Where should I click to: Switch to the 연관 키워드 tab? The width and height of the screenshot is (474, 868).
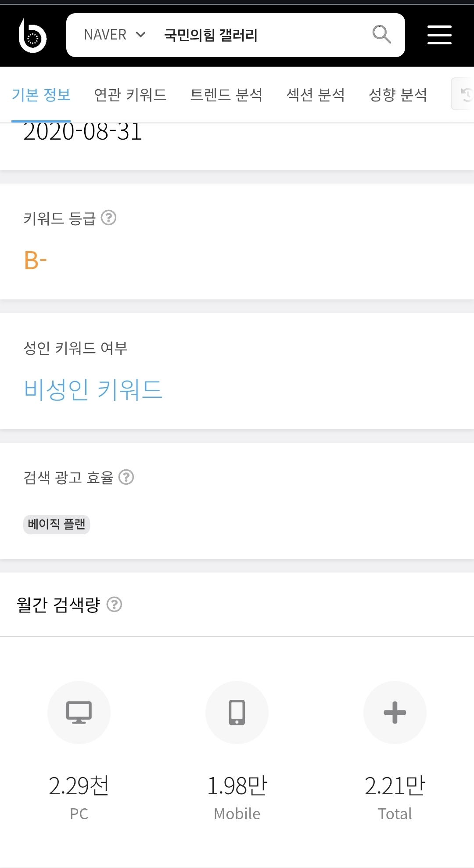point(130,95)
